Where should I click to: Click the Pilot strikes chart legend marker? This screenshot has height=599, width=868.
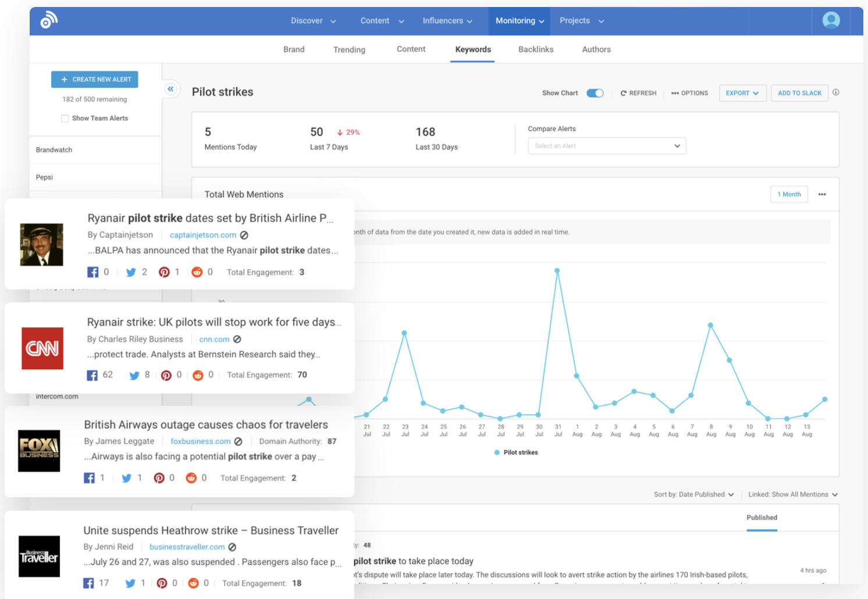tap(497, 452)
